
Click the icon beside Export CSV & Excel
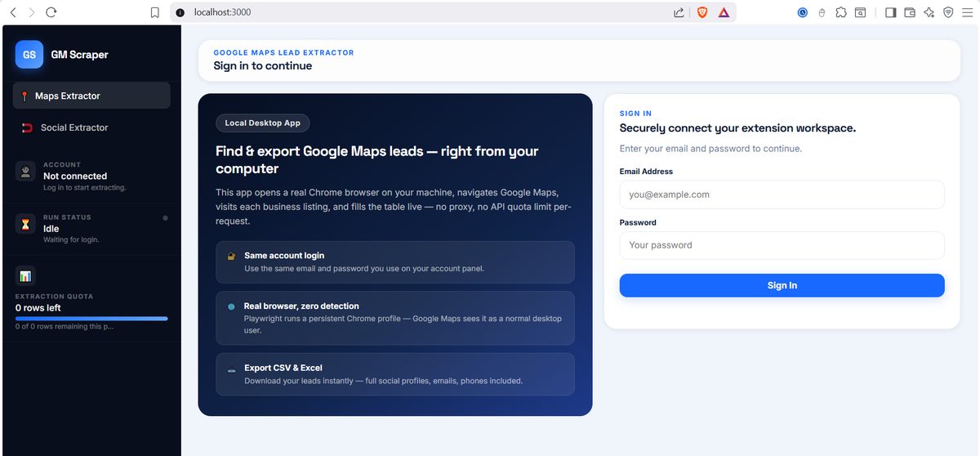click(x=231, y=369)
